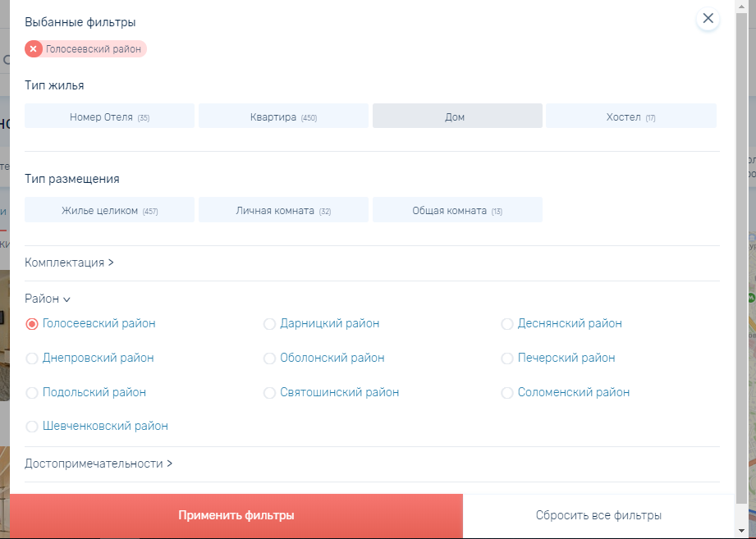Screen dimensions: 756x539
Task: Select Номер Отеля housing type
Action: click(x=109, y=116)
